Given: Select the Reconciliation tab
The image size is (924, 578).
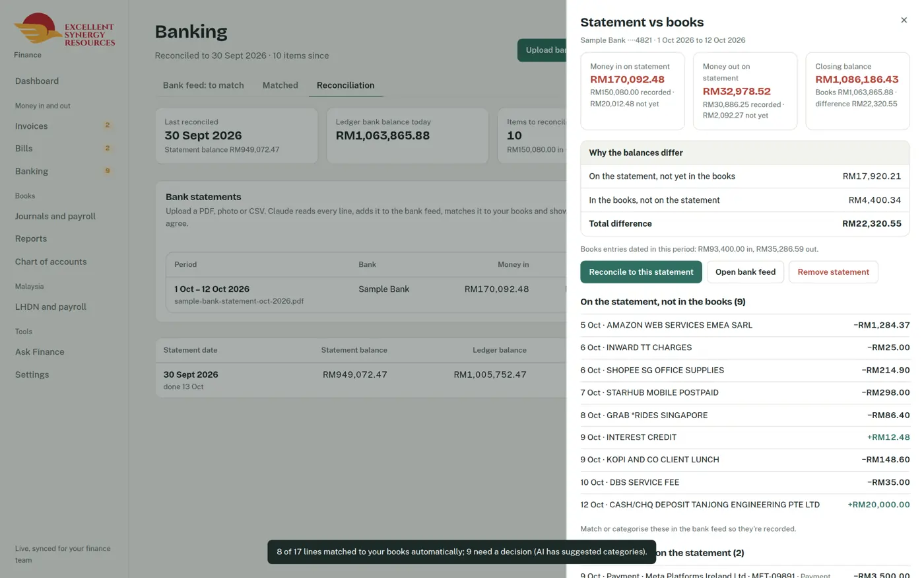Looking at the screenshot, I should (x=345, y=85).
